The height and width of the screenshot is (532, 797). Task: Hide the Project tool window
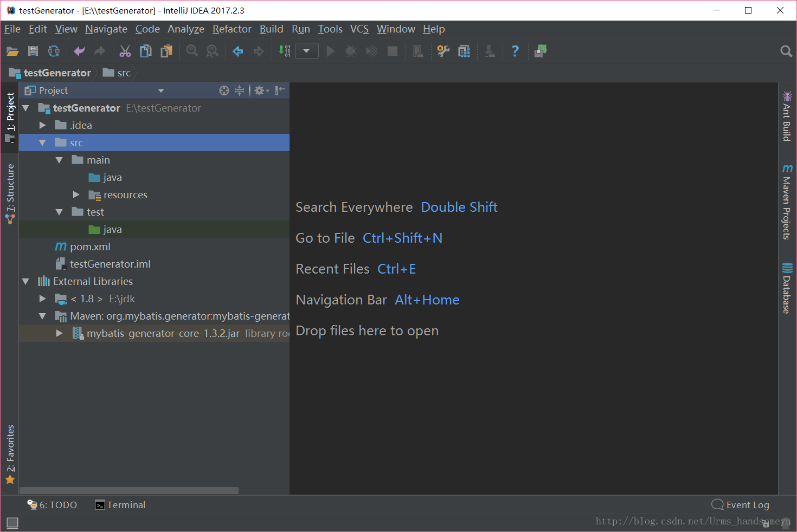[280, 90]
